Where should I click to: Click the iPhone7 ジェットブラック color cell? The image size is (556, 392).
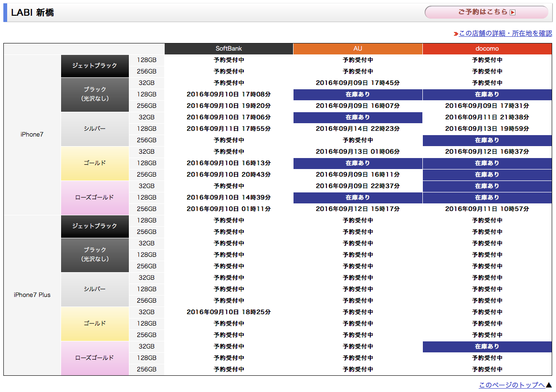[94, 66]
